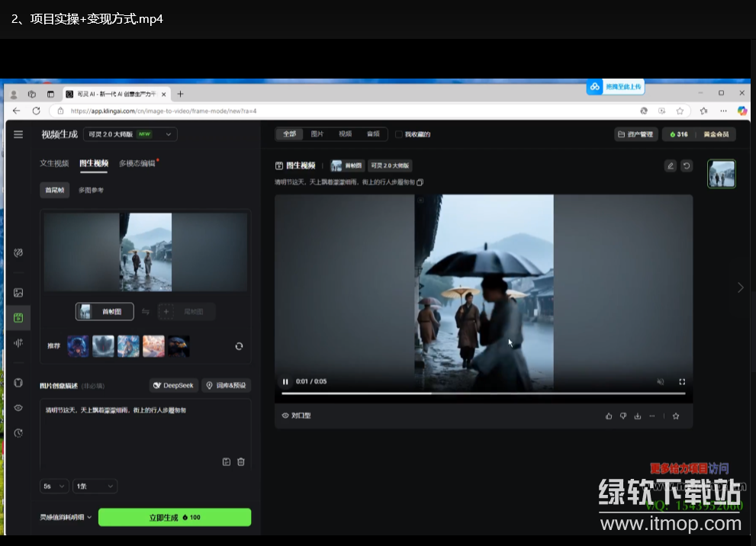Click the thumbs-down icon below the video
Viewport: 756px width, 546px height.
click(x=623, y=416)
